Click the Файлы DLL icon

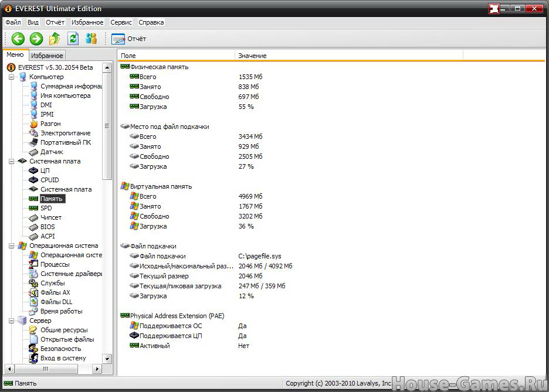[33, 302]
